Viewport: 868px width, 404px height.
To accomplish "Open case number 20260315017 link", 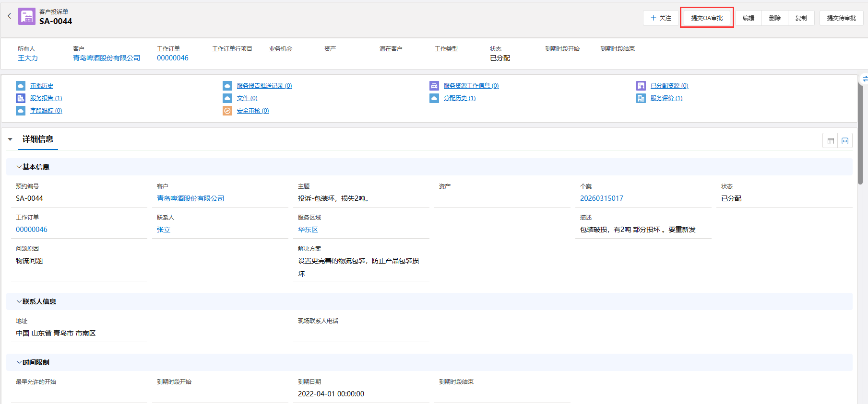I will tap(602, 198).
